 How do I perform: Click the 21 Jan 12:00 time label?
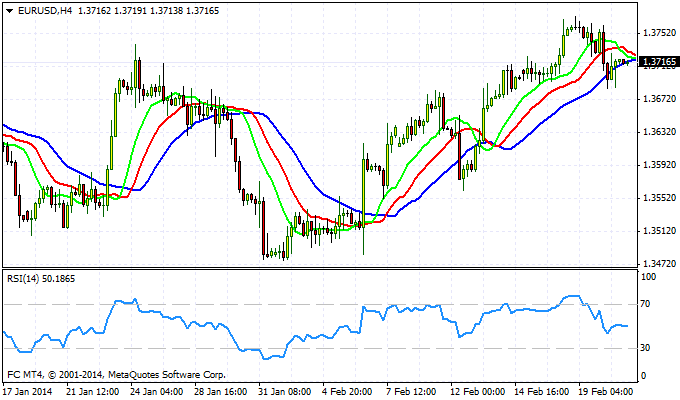(92, 392)
